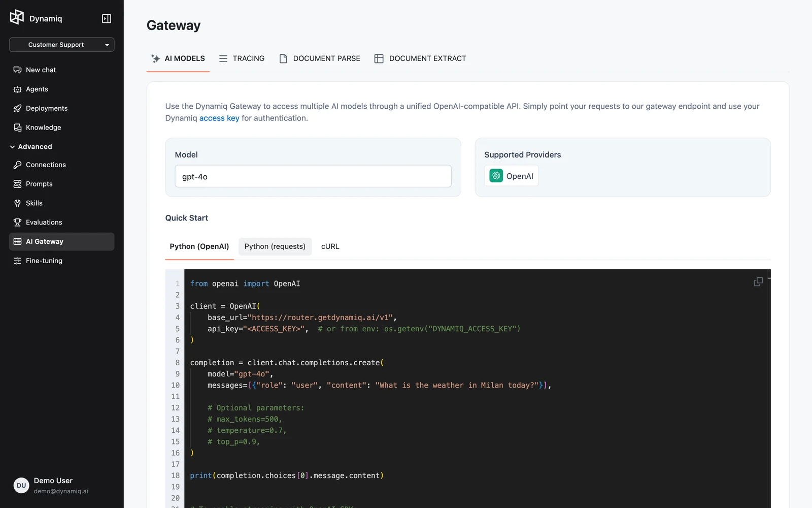812x508 pixels.
Task: Select the OpenAI provider chip
Action: click(511, 176)
